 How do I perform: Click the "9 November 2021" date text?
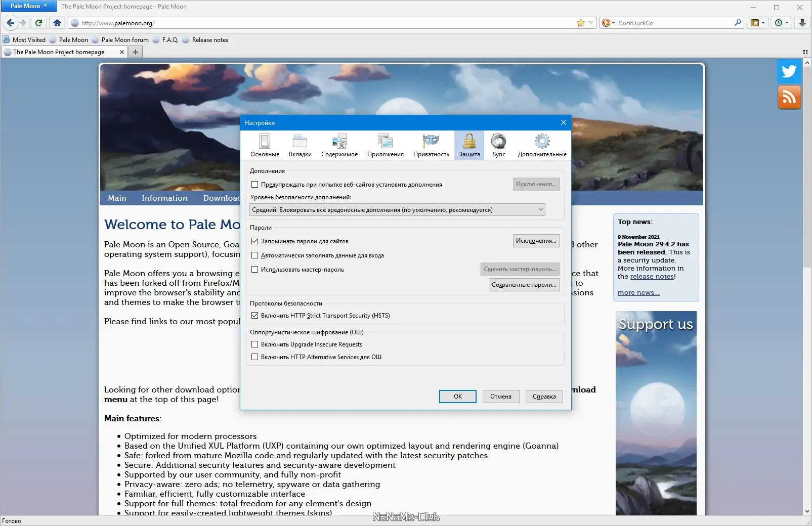coord(638,237)
